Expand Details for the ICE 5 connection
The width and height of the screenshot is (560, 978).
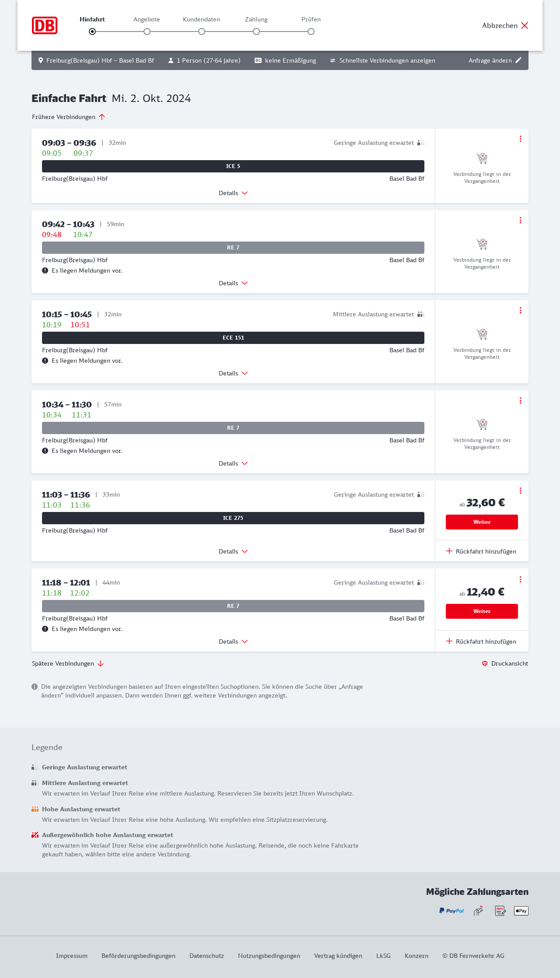click(x=233, y=193)
